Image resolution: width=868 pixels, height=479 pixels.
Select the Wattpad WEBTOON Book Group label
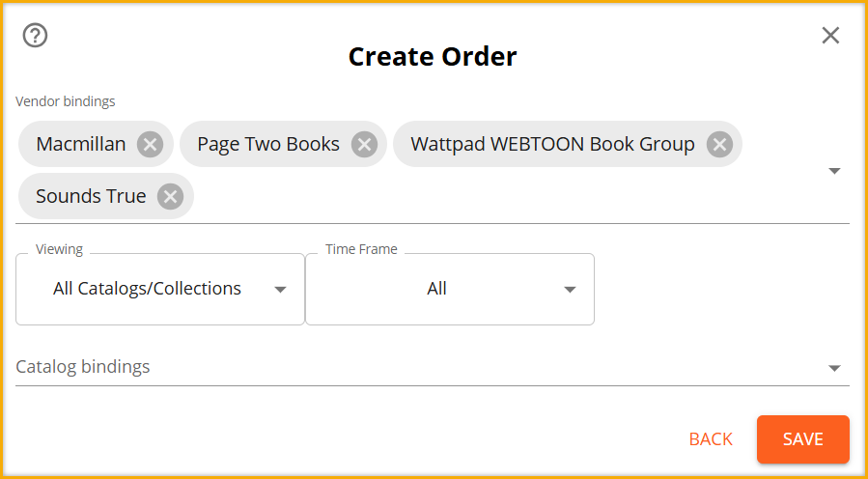tap(552, 144)
